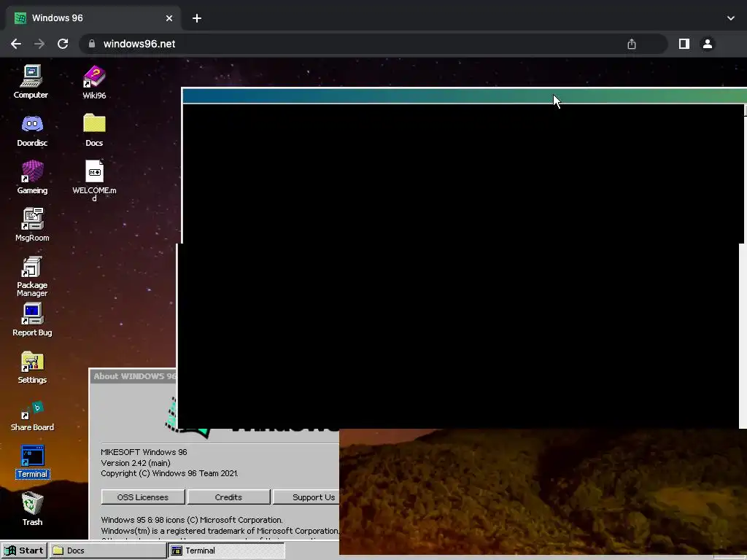Open the WELCOME.md file icon

pyautogui.click(x=94, y=181)
